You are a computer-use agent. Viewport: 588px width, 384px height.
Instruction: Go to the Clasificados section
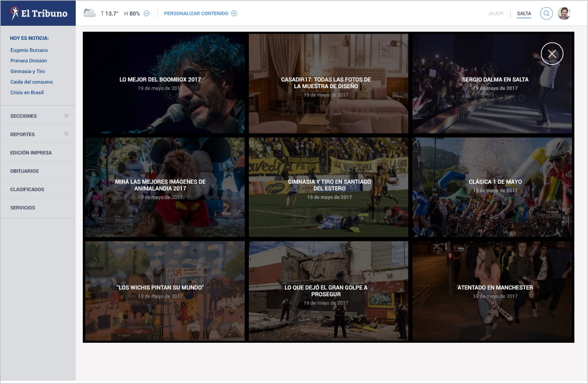(27, 189)
